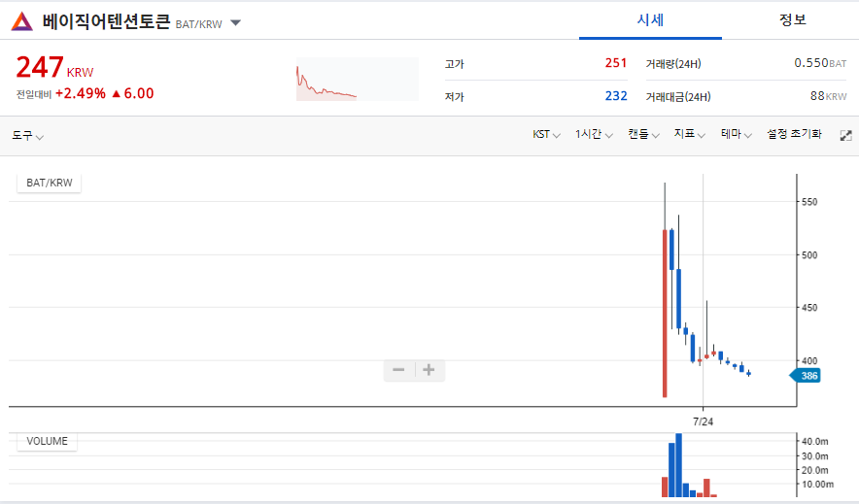This screenshot has width=859, height=504.
Task: Click the tall red first candlestick
Action: pos(665,311)
